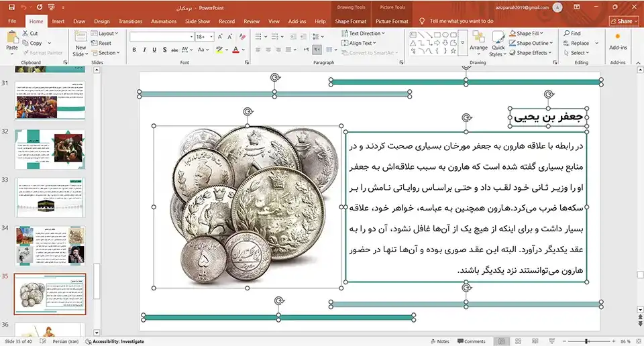The width and height of the screenshot is (644, 346).
Task: Insert a text box from the shapes gallery
Action: (413, 35)
